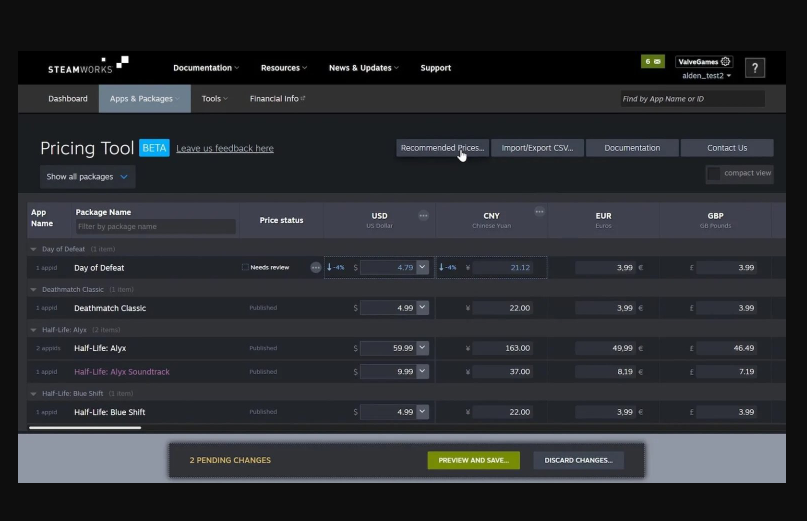Image resolution: width=807 pixels, height=521 pixels.
Task: Click the GBP Pounds column header
Action: pyautogui.click(x=715, y=220)
